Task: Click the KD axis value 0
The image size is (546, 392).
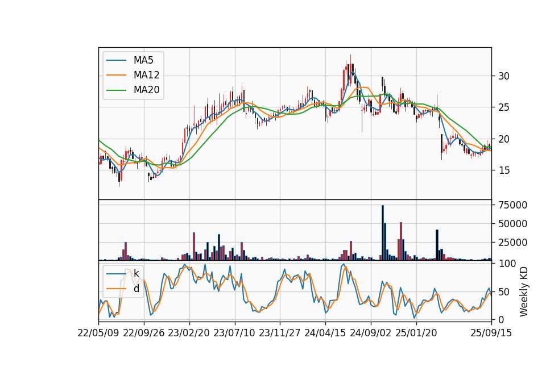Action: coord(500,320)
